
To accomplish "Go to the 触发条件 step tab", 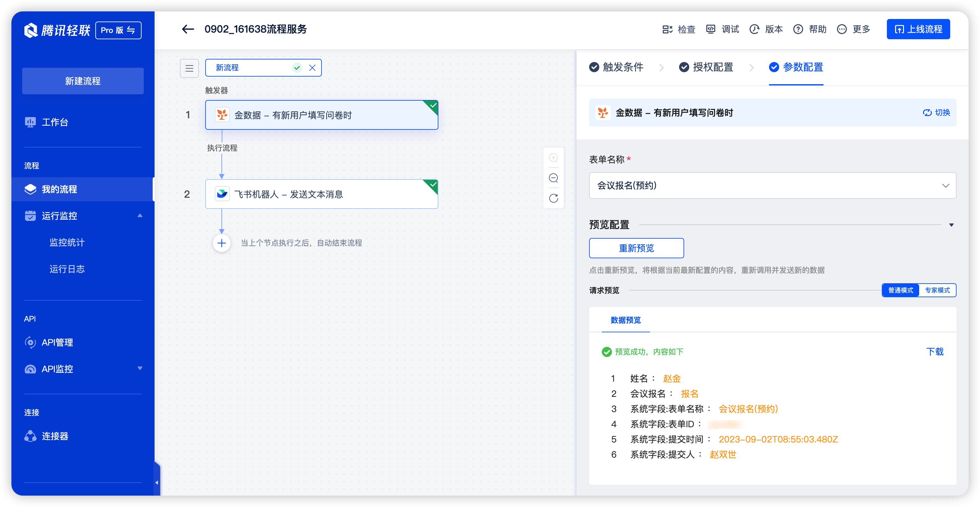I will tap(616, 67).
